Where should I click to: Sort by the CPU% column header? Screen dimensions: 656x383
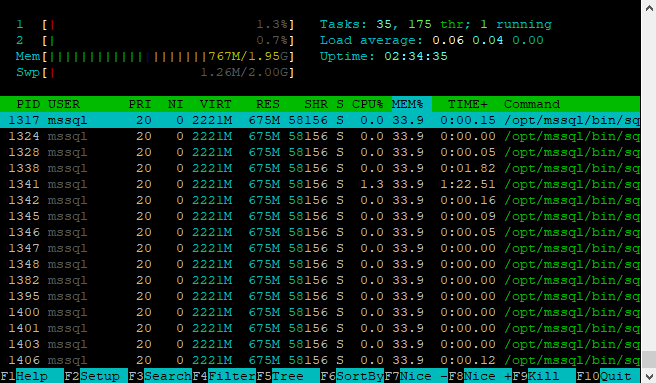coord(367,104)
